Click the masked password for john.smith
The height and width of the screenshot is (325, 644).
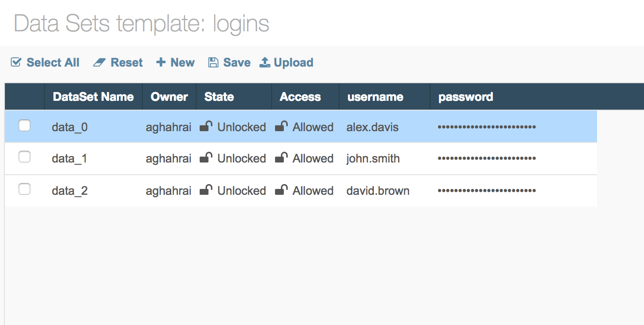click(x=486, y=159)
